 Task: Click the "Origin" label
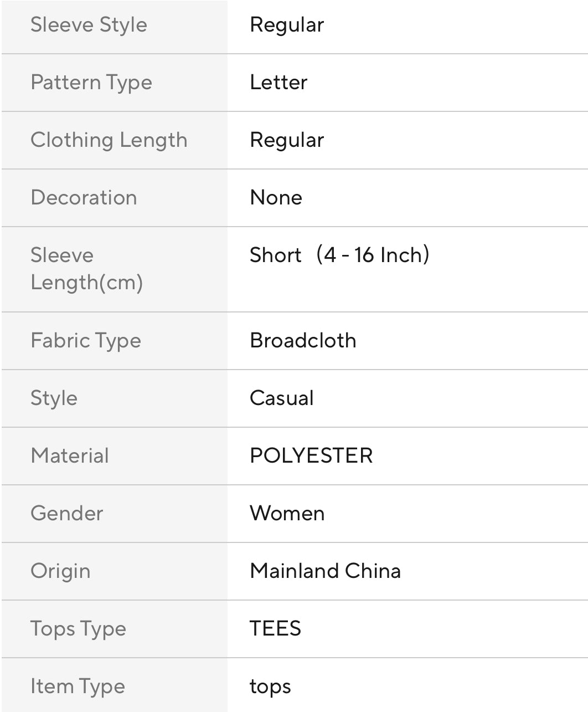(60, 571)
